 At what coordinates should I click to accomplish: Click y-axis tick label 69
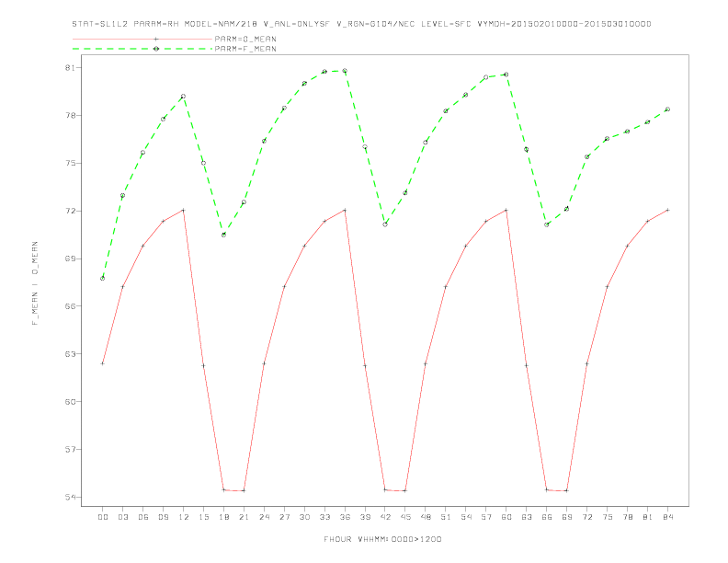tap(71, 259)
